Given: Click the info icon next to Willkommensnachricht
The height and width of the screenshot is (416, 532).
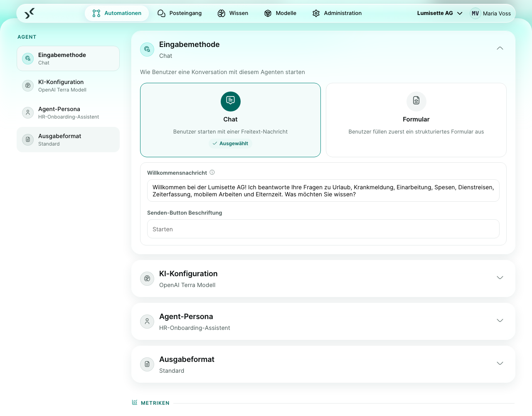Looking at the screenshot, I should (x=212, y=172).
